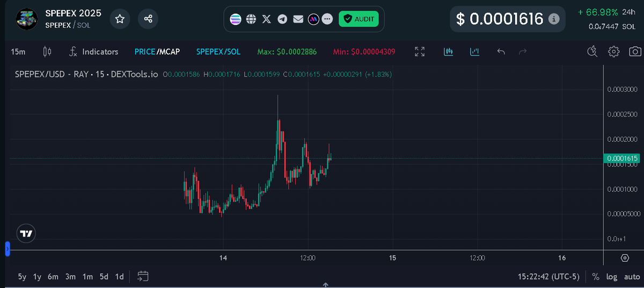The height and width of the screenshot is (288, 644).
Task: Open time axis settings circle icon
Action: point(625,258)
